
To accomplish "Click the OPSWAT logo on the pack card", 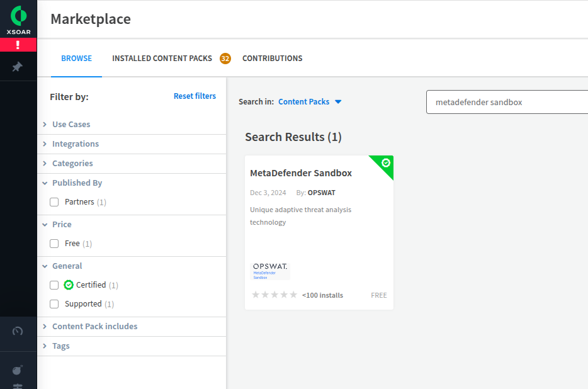I will tap(270, 271).
